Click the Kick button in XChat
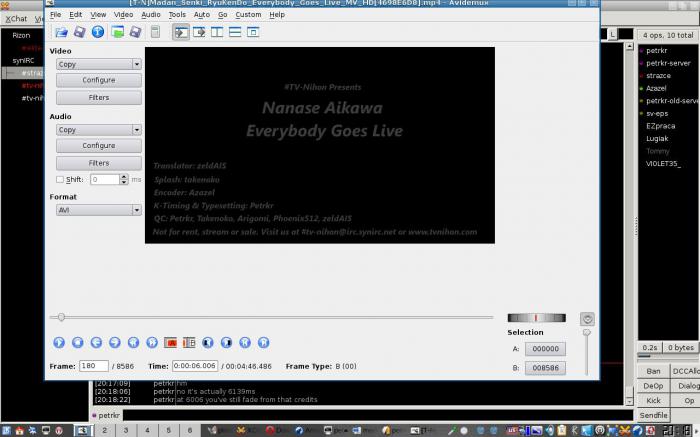700x437 pixels. coord(653,400)
